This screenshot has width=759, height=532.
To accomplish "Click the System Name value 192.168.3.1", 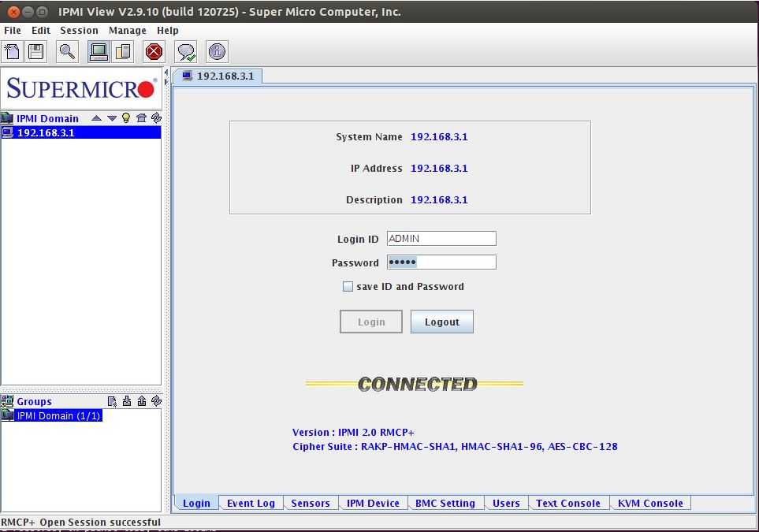I will pyautogui.click(x=439, y=136).
